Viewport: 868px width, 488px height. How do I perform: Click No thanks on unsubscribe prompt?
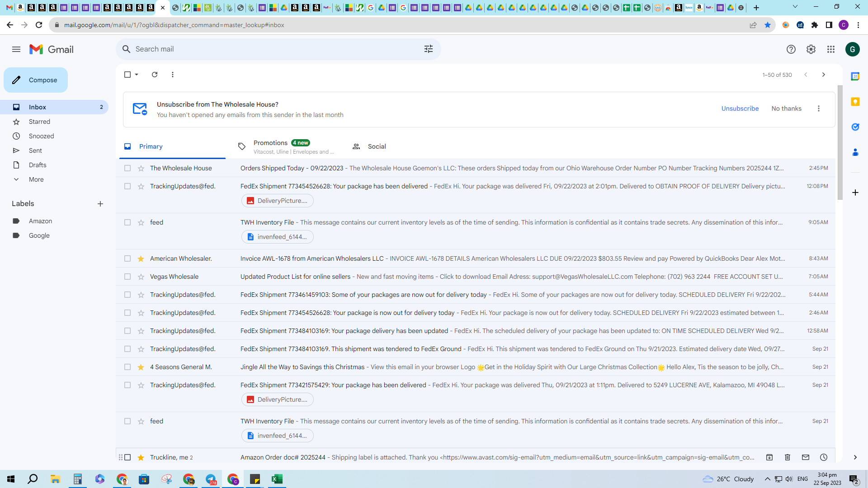(787, 108)
